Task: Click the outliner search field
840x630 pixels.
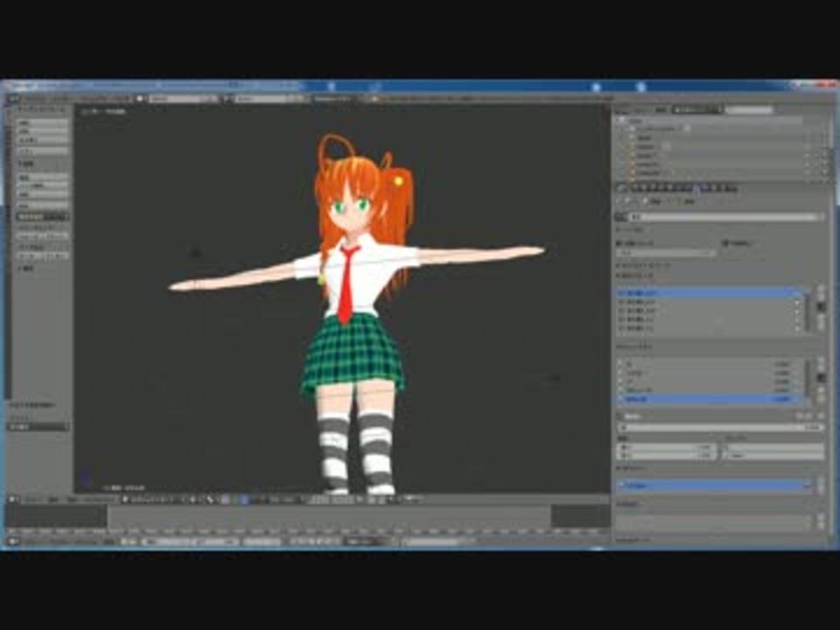Action: [749, 110]
